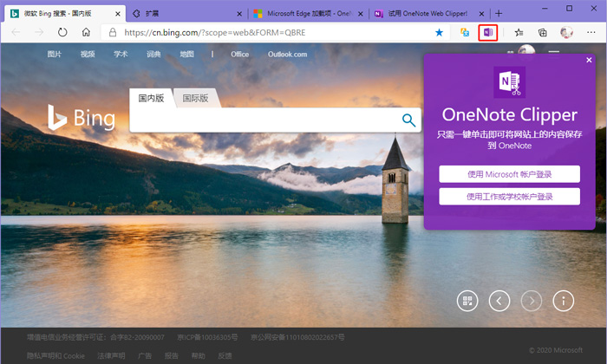Show previous Bing background image

499,301
